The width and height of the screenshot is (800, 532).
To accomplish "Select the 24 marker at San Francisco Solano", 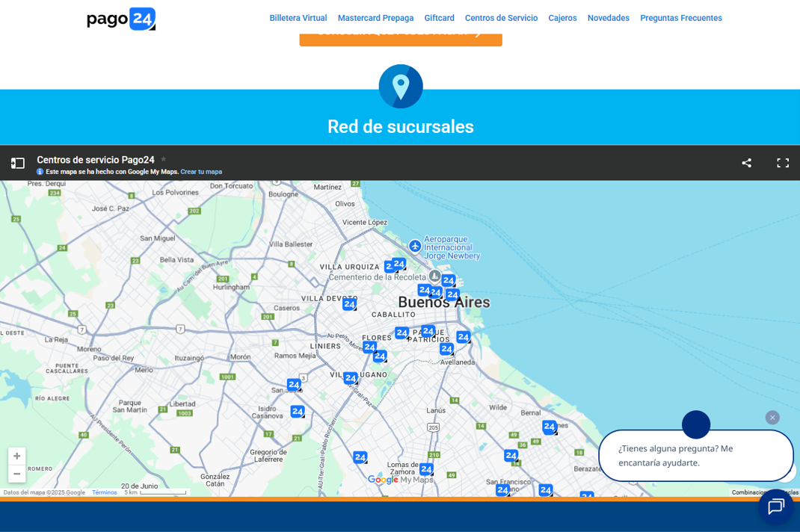I will (503, 489).
